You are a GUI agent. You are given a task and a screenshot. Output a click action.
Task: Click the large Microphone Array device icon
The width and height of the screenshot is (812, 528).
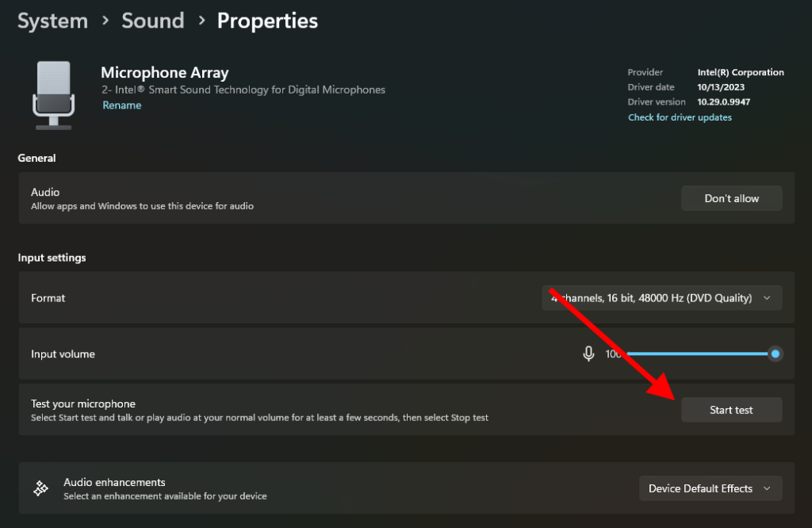click(x=53, y=94)
